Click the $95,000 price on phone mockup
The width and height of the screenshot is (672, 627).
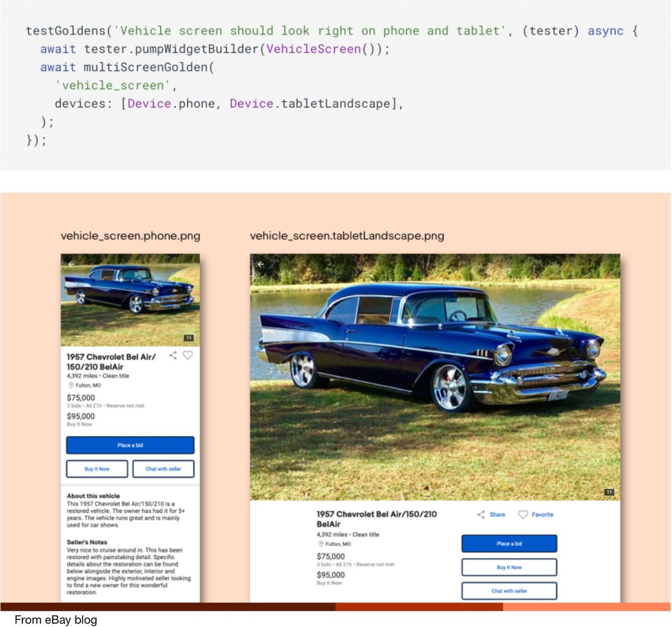81,416
